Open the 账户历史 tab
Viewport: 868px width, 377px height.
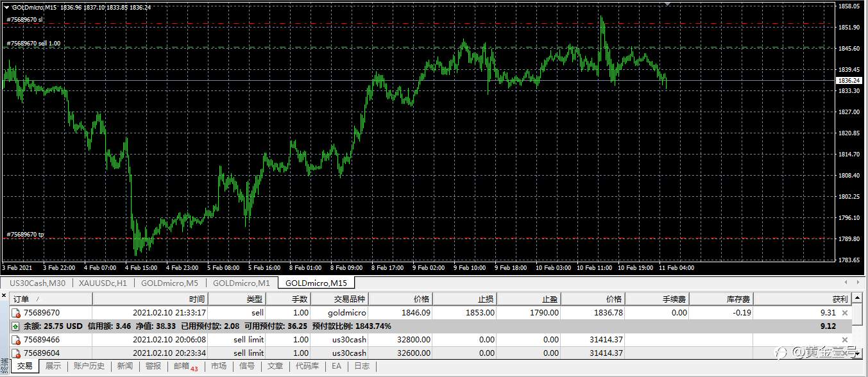tap(89, 366)
